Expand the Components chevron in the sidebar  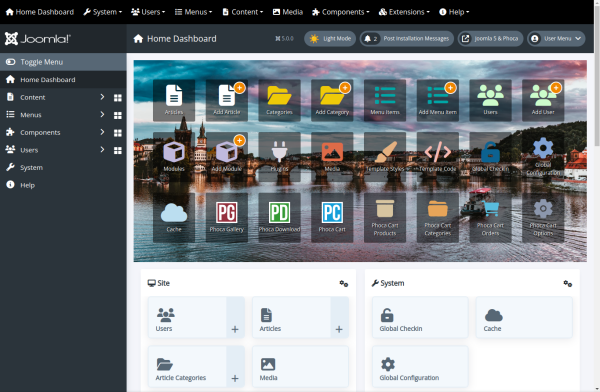click(x=102, y=132)
